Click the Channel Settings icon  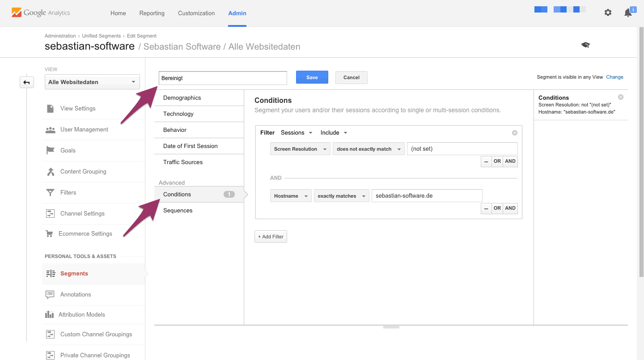point(51,213)
